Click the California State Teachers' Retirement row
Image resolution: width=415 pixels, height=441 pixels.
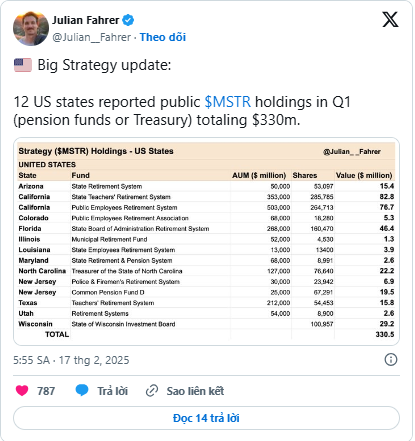(x=206, y=197)
